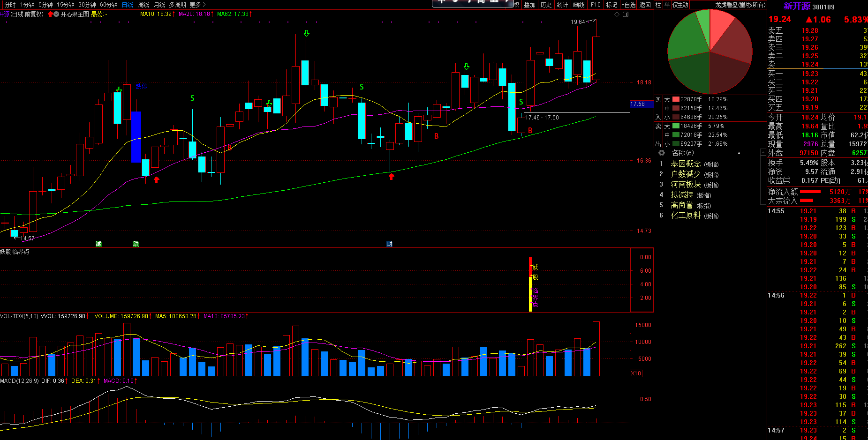868x440 pixels.
Task: Click the +自选 button
Action: click(x=629, y=5)
